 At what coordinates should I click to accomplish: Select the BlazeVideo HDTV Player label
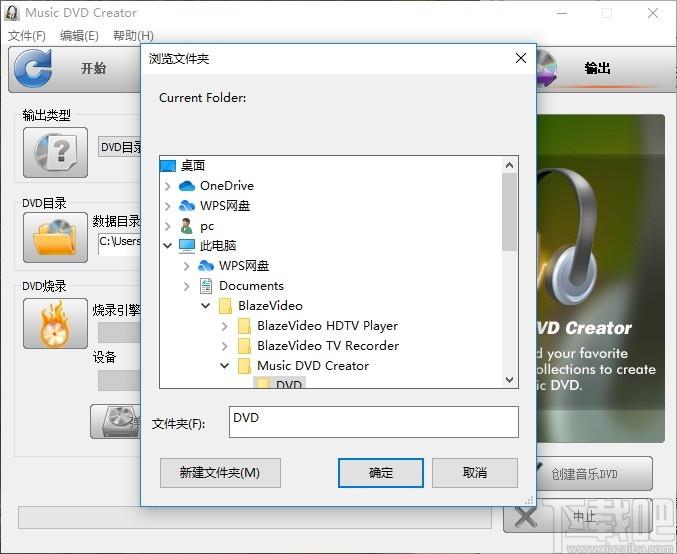click(327, 326)
